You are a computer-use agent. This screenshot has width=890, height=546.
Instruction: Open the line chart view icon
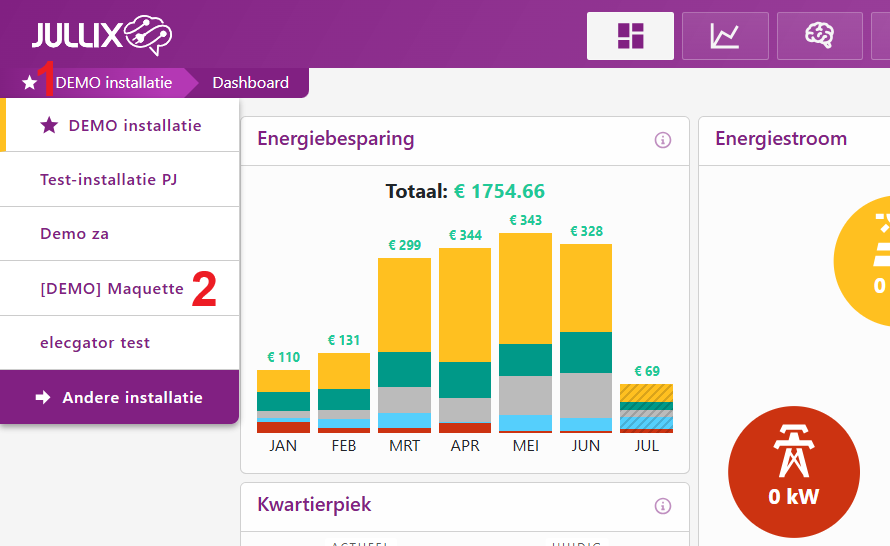point(725,36)
